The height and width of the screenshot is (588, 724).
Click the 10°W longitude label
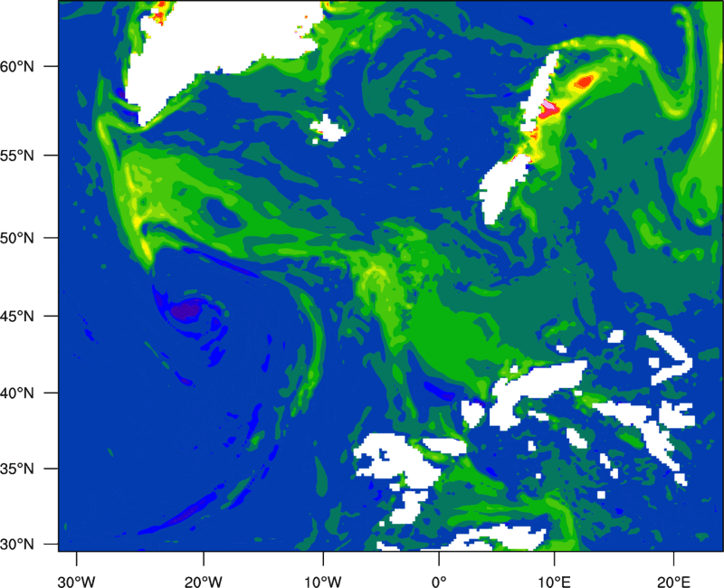323,582
